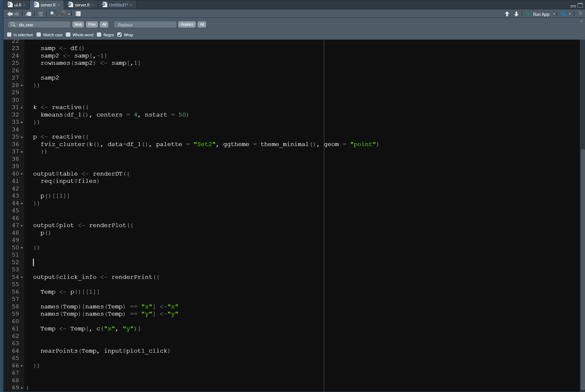The width and height of the screenshot is (585, 392).
Task: Click the downward scroll arrow icon
Action: pos(516,13)
